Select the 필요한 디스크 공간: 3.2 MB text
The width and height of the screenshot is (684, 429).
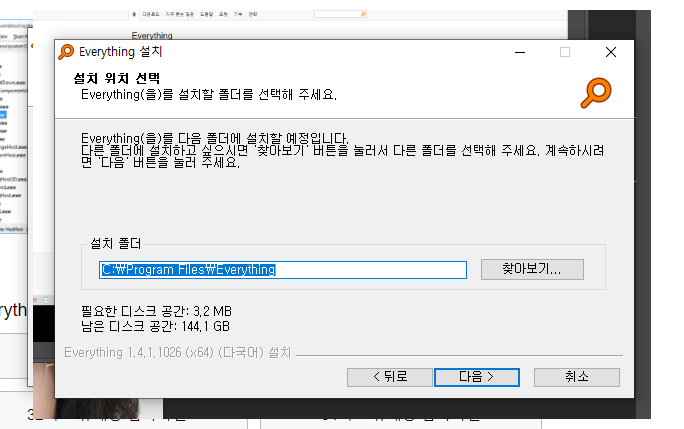point(156,311)
